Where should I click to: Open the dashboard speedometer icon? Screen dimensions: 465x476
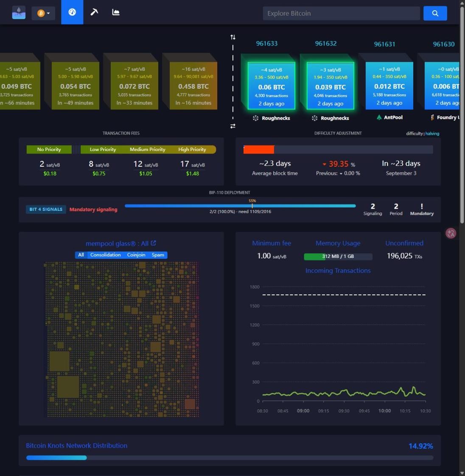[72, 12]
